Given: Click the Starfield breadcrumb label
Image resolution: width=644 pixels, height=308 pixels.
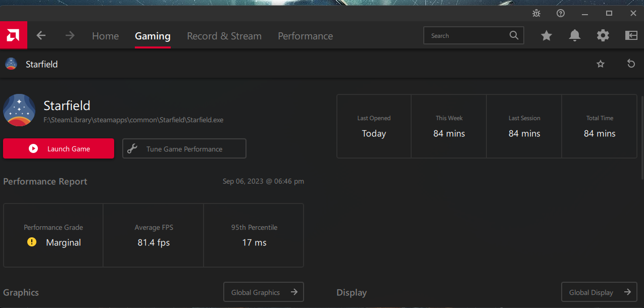Looking at the screenshot, I should coord(41,64).
